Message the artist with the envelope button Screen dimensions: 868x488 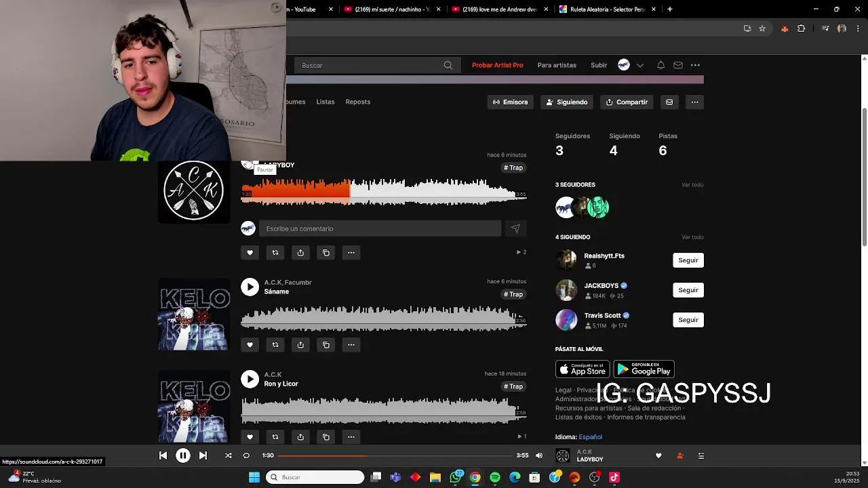pos(669,102)
